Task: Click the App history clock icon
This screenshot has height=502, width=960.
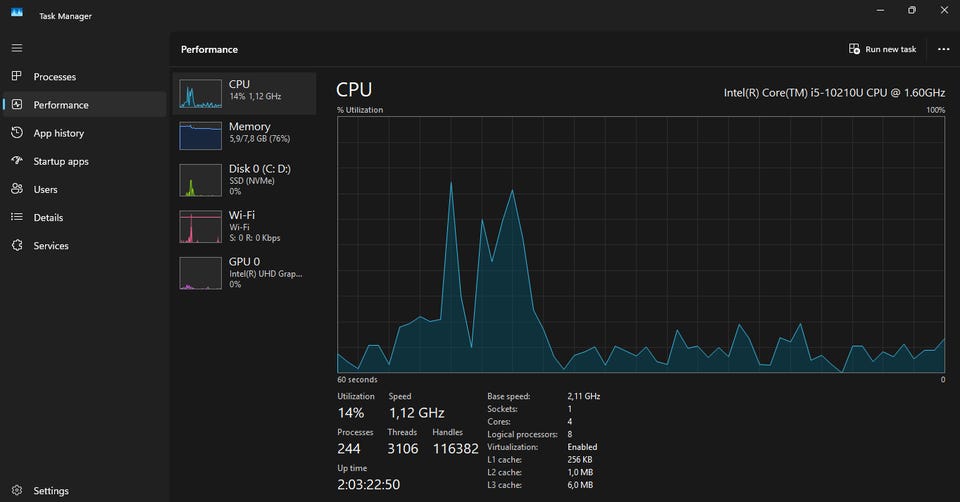Action: [17, 132]
